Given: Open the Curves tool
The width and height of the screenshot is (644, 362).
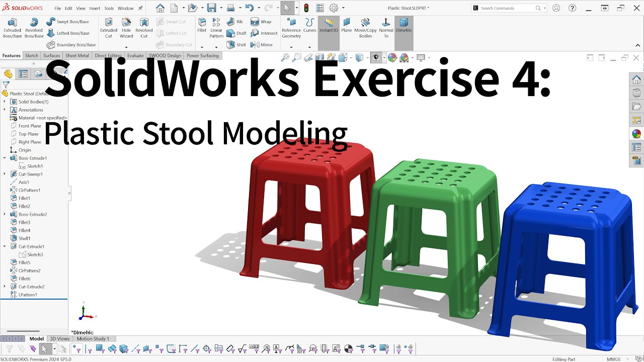Looking at the screenshot, I should tap(310, 26).
